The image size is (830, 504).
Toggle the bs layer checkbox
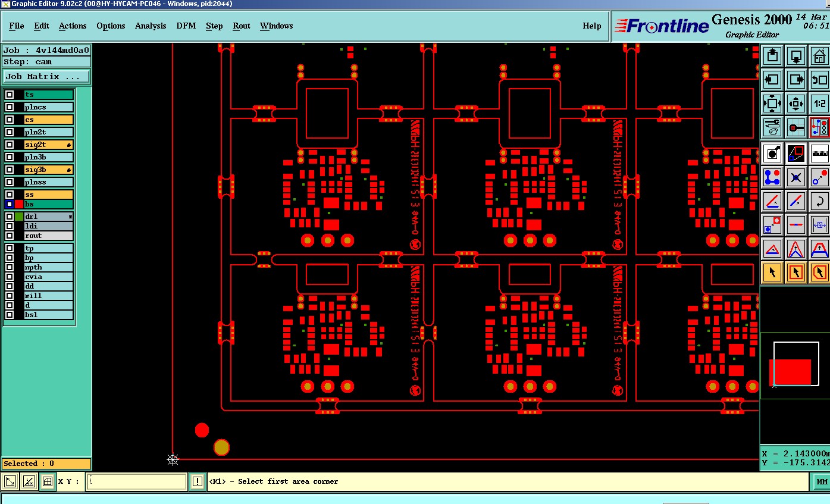[x=10, y=204]
